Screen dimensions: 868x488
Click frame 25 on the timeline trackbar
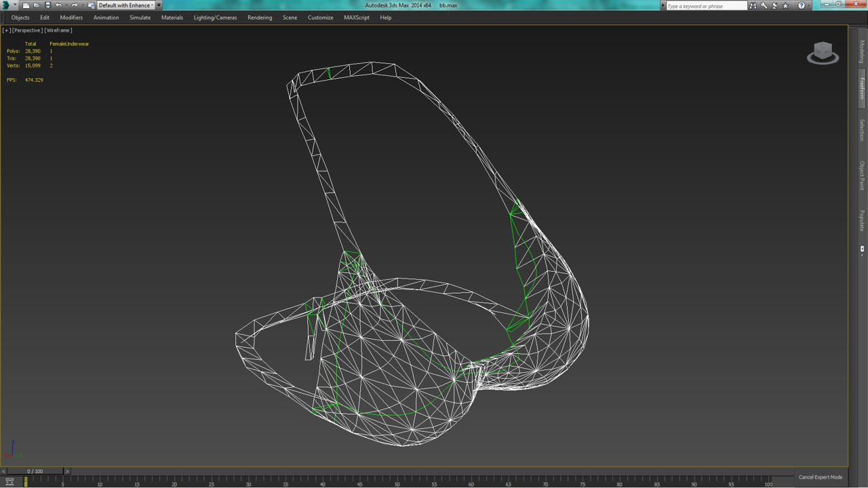point(211,483)
